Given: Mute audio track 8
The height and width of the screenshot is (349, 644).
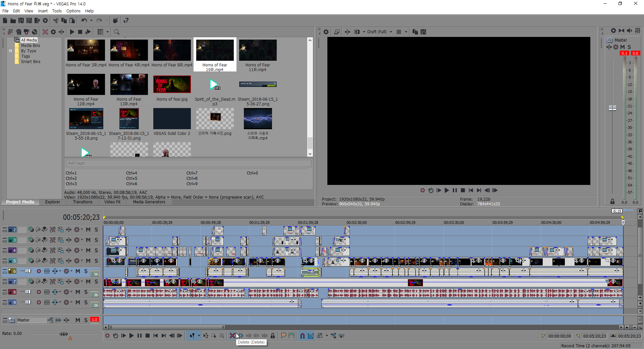Looking at the screenshot, I should pyautogui.click(x=78, y=292).
